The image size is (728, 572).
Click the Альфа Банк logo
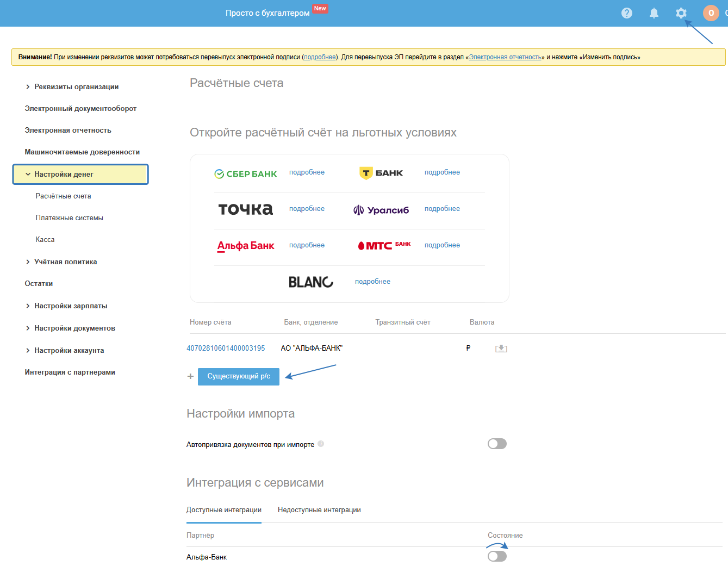point(246,246)
